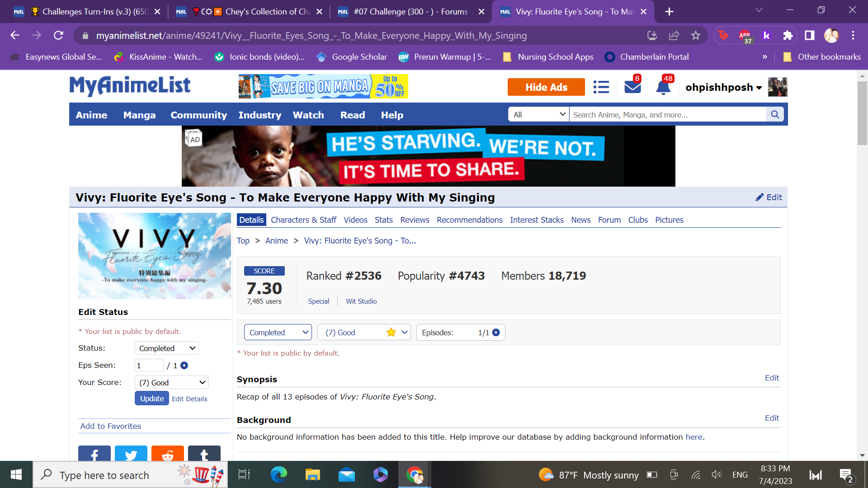Viewport: 868px width, 488px height.
Task: Open sidebar Status dropdown showing Completed
Action: pos(167,348)
